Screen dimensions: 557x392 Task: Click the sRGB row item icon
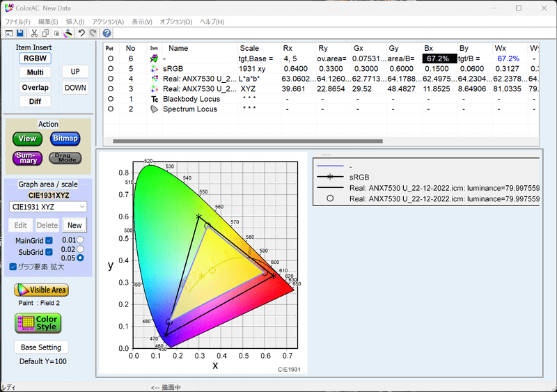154,69
